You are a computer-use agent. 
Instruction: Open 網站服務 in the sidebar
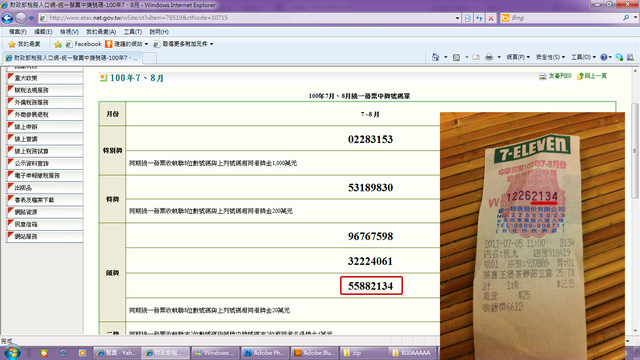click(x=44, y=237)
